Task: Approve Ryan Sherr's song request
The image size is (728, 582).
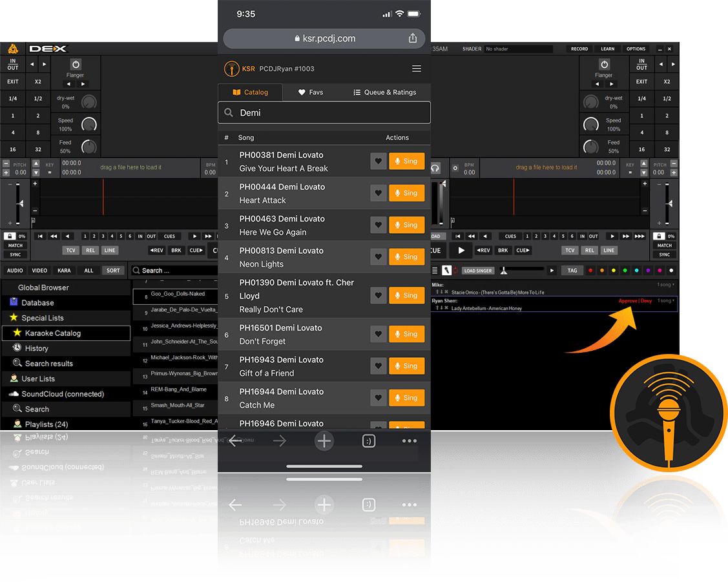Action: (x=628, y=301)
